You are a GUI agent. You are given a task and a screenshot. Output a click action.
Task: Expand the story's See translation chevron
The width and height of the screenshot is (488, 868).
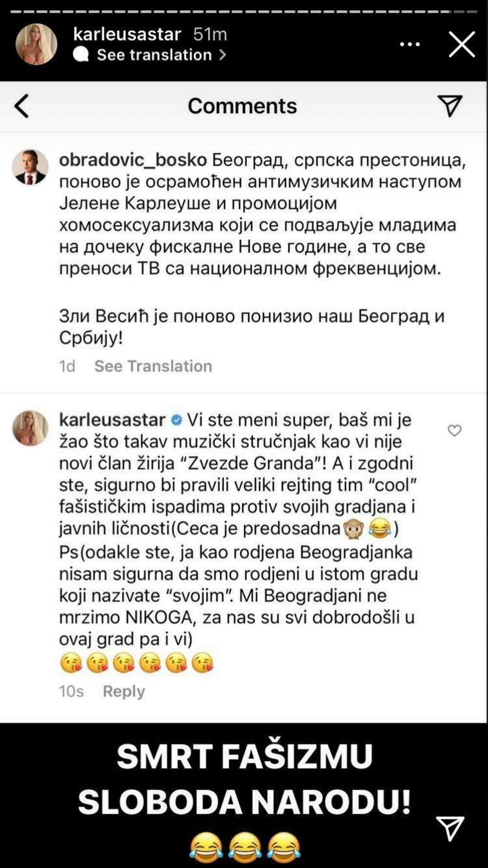tap(223, 55)
